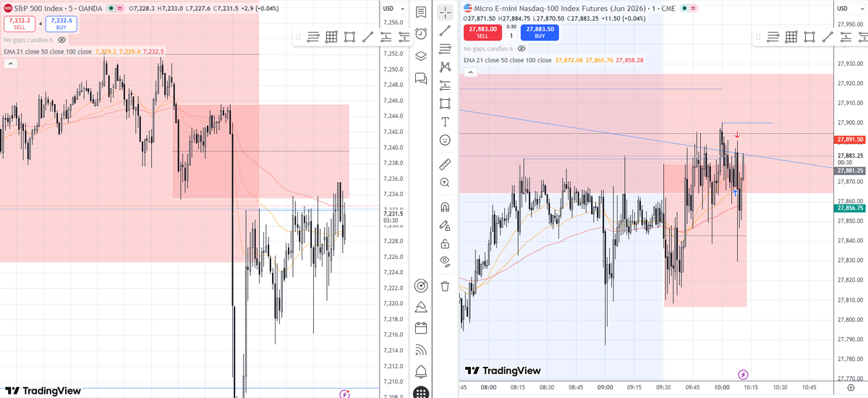
Task: Click purple lightning event marker on S&P timeline
Action: pos(345,394)
